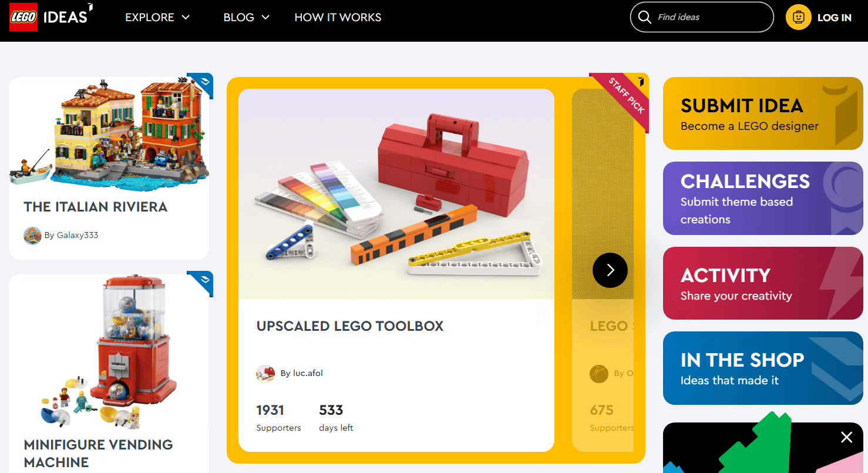Click luc.afol's profile avatar
Screen dimensions: 868x473
point(265,373)
